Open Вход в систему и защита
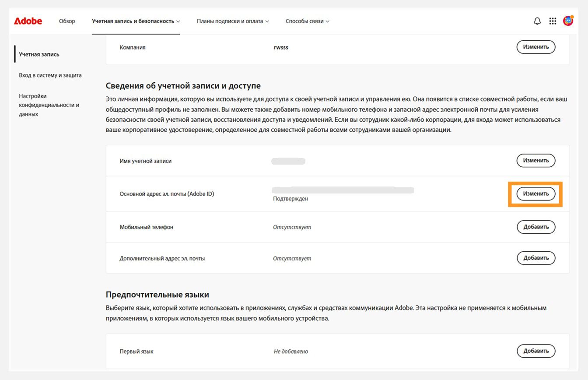588x380 pixels. [x=50, y=75]
